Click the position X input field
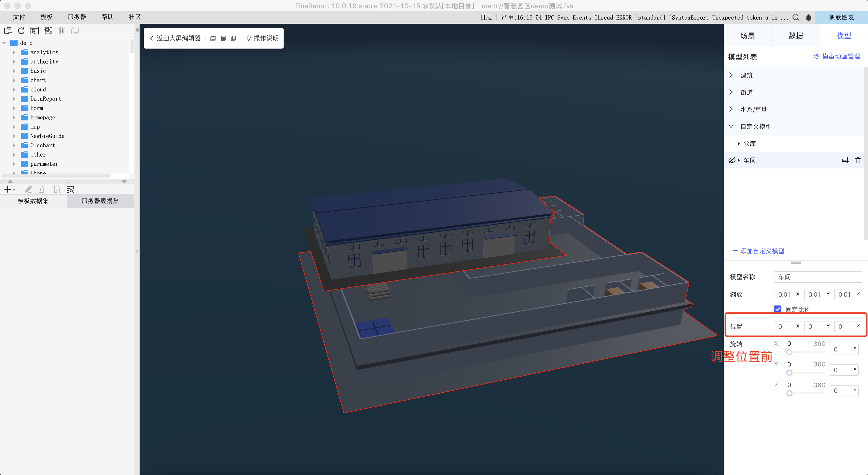 [785, 326]
